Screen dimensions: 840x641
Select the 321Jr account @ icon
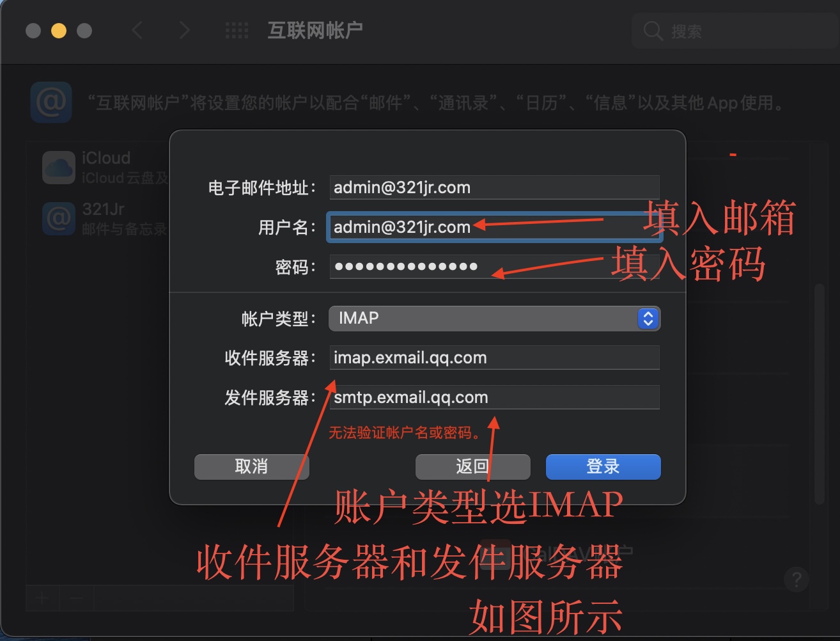click(x=59, y=219)
